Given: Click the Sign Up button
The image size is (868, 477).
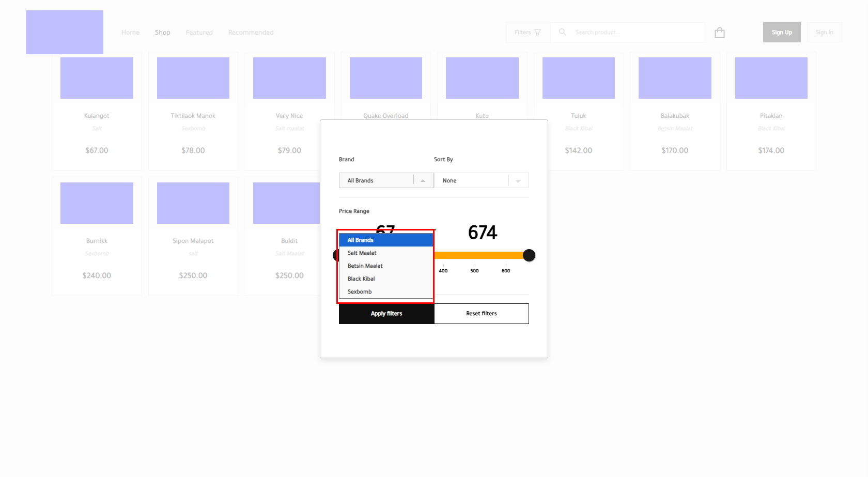Looking at the screenshot, I should [781, 32].
